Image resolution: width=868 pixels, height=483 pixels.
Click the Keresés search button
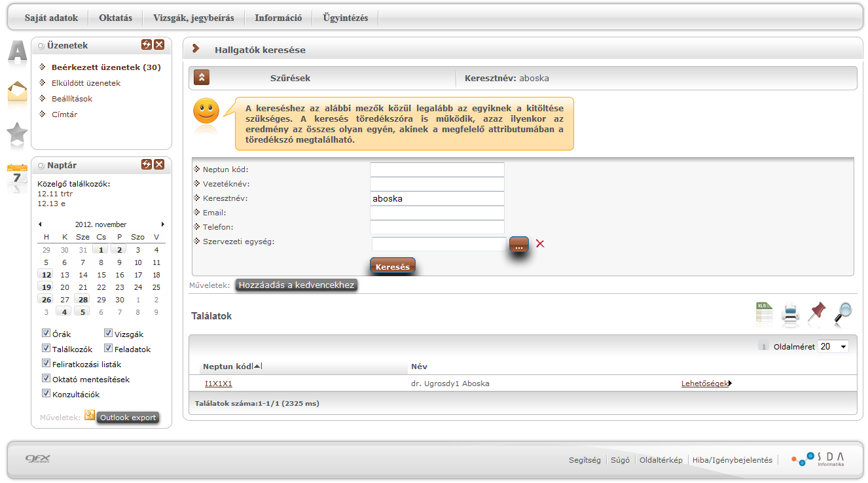(393, 266)
